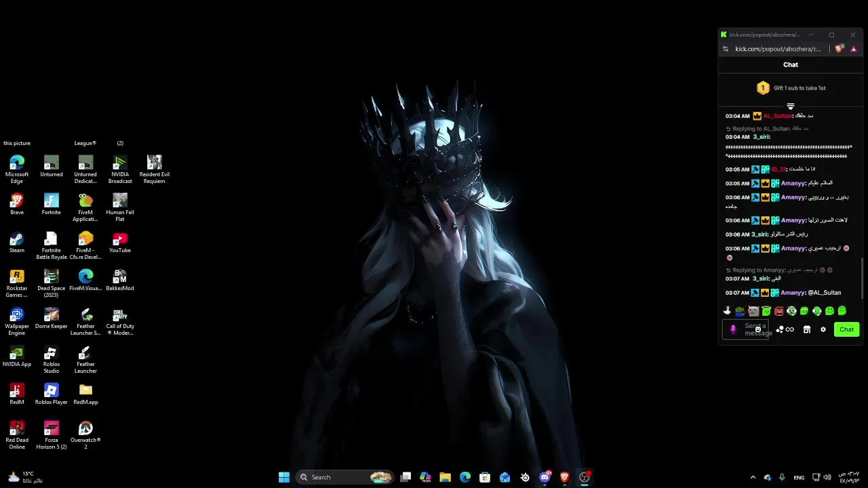Select Human Fall Flat desktop icon
Image resolution: width=868 pixels, height=488 pixels.
pyautogui.click(x=120, y=207)
